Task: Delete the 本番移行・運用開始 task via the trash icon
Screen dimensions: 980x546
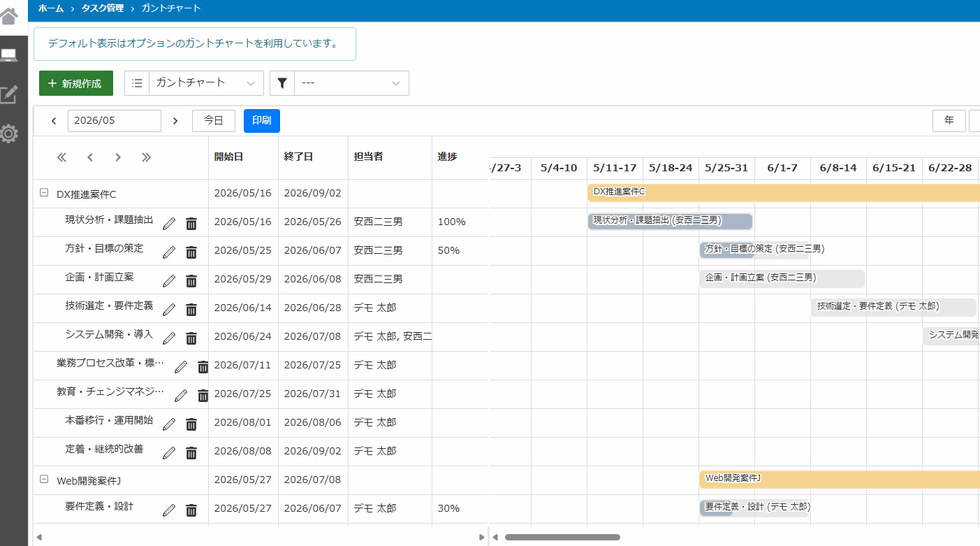Action: point(191,424)
